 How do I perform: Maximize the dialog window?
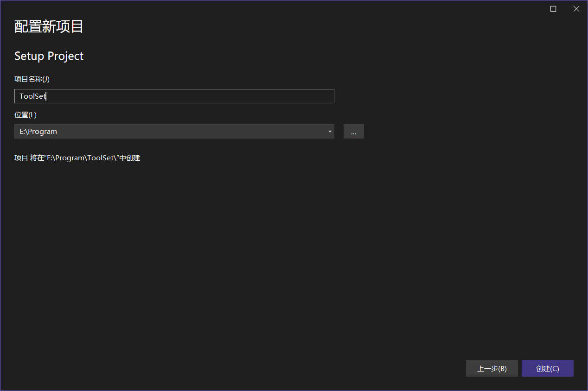pos(553,9)
